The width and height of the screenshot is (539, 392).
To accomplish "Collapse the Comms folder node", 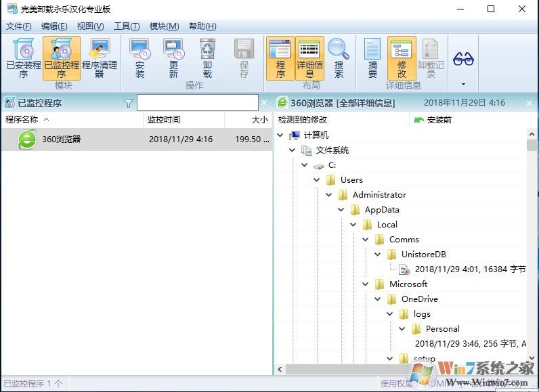I will pos(366,240).
